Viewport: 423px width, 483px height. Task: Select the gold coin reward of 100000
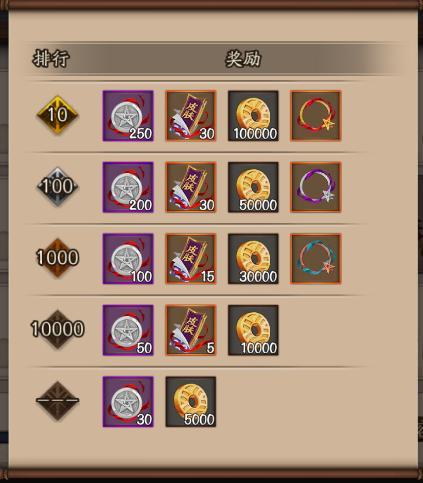coord(253,116)
